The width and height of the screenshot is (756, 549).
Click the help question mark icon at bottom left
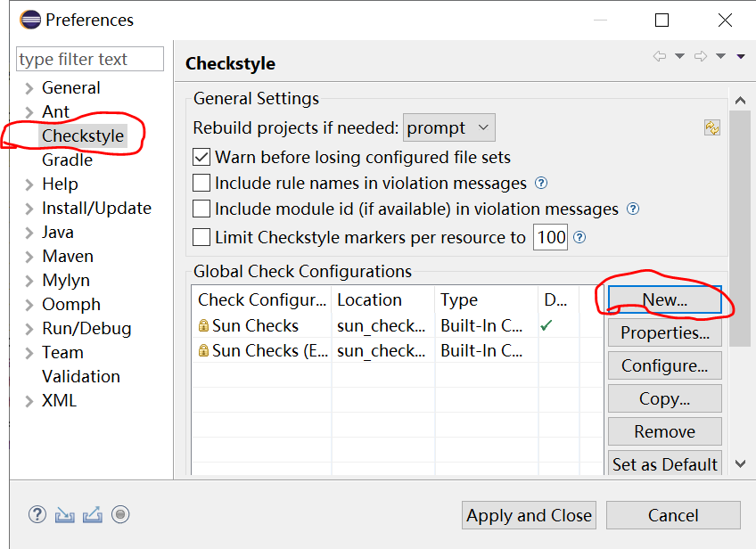pyautogui.click(x=37, y=514)
